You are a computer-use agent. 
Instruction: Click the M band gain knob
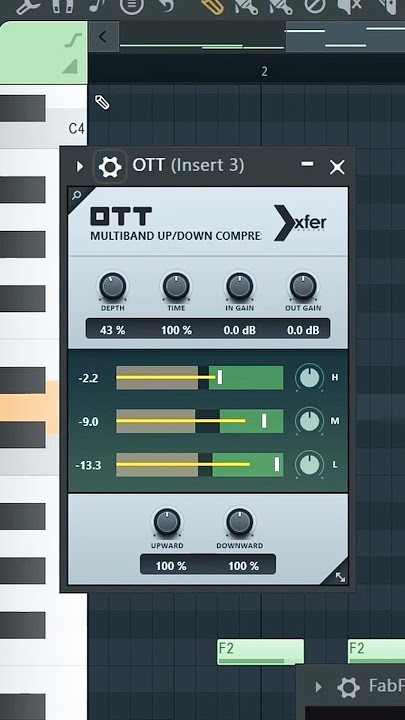(309, 421)
